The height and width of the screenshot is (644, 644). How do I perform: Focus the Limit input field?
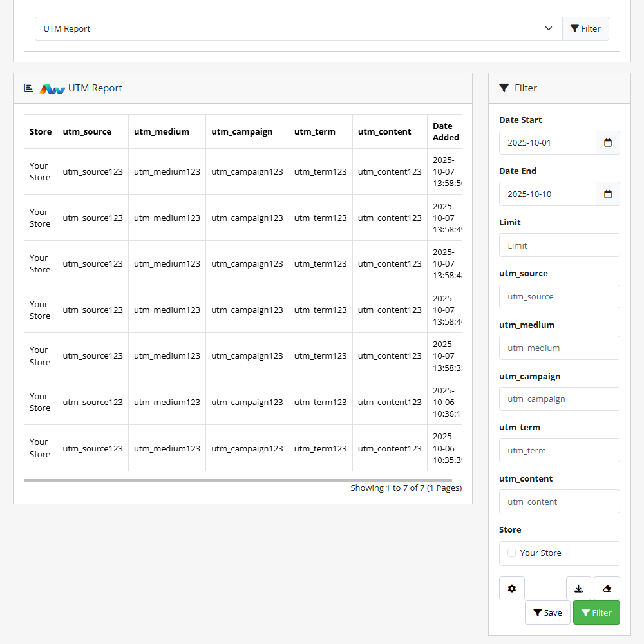click(x=559, y=245)
